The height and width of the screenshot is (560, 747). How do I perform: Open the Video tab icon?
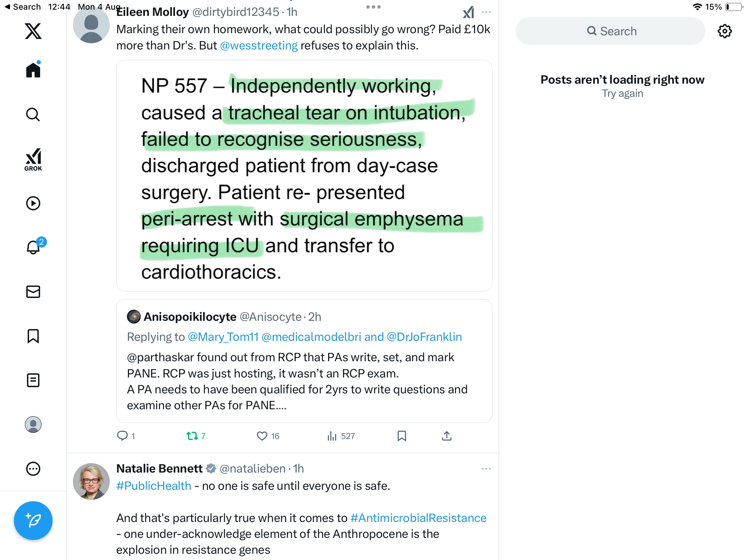coord(33,203)
